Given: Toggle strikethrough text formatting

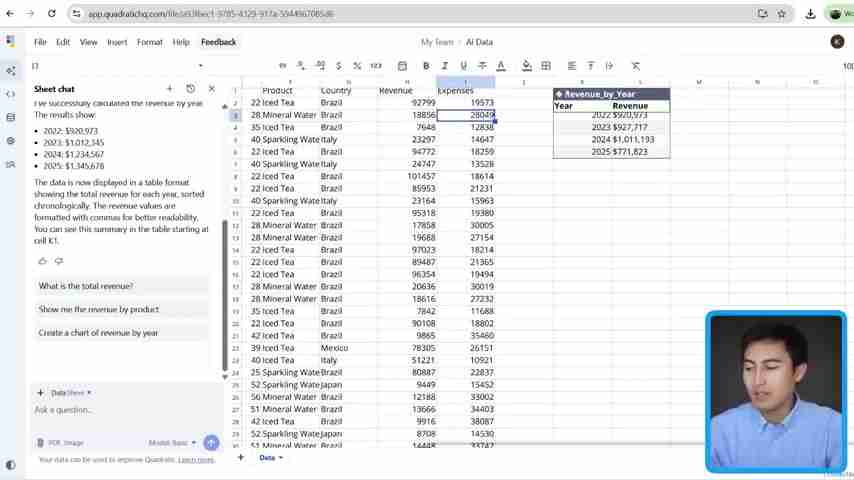Looking at the screenshot, I should coord(482,66).
